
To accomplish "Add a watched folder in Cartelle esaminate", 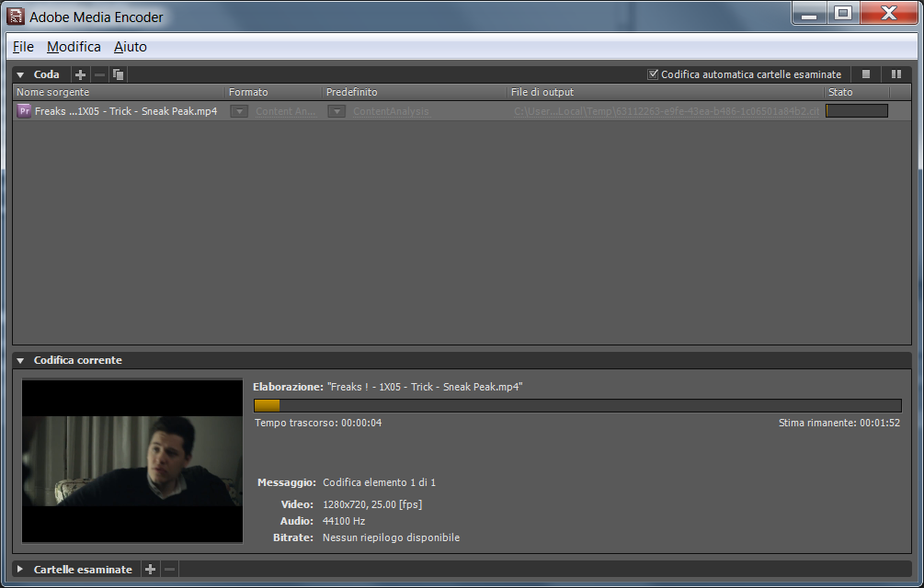I will pos(150,569).
